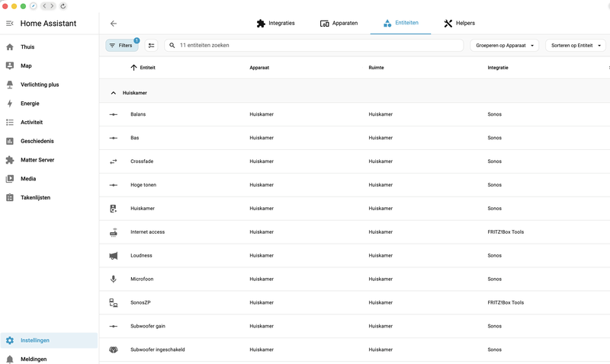Click the Microfoon microphone icon
This screenshot has width=610, height=364.
click(x=113, y=279)
